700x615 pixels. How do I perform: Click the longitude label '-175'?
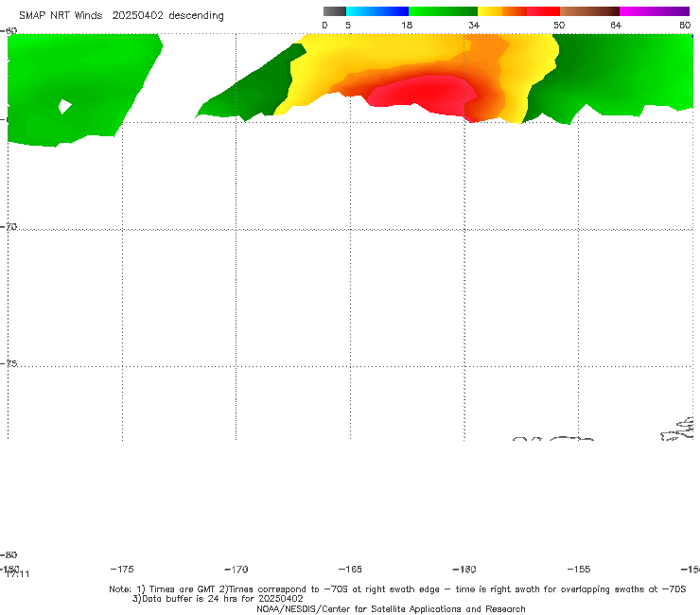click(x=122, y=569)
